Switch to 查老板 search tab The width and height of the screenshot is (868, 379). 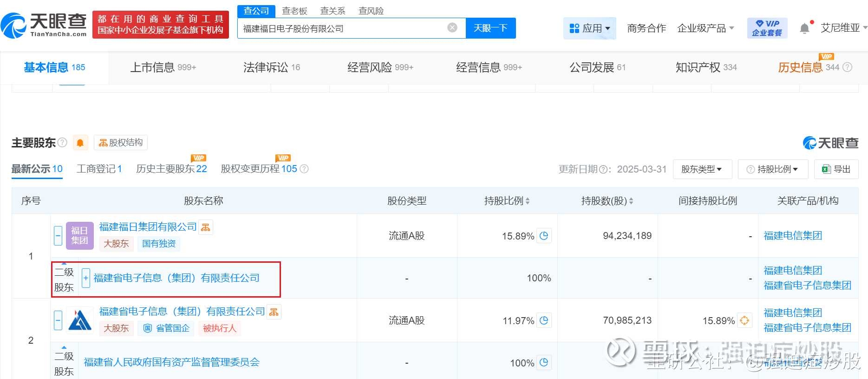pos(294,11)
